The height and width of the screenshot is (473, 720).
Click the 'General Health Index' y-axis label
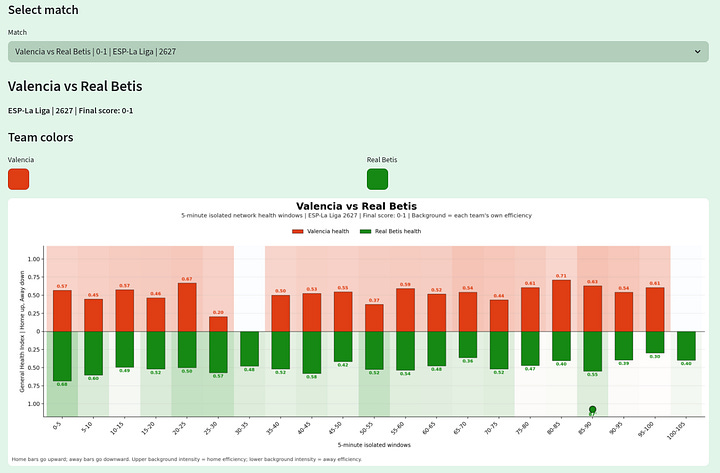tap(22, 331)
